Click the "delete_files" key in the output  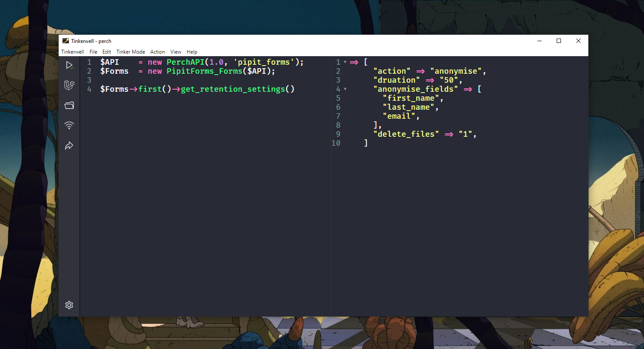(406, 134)
